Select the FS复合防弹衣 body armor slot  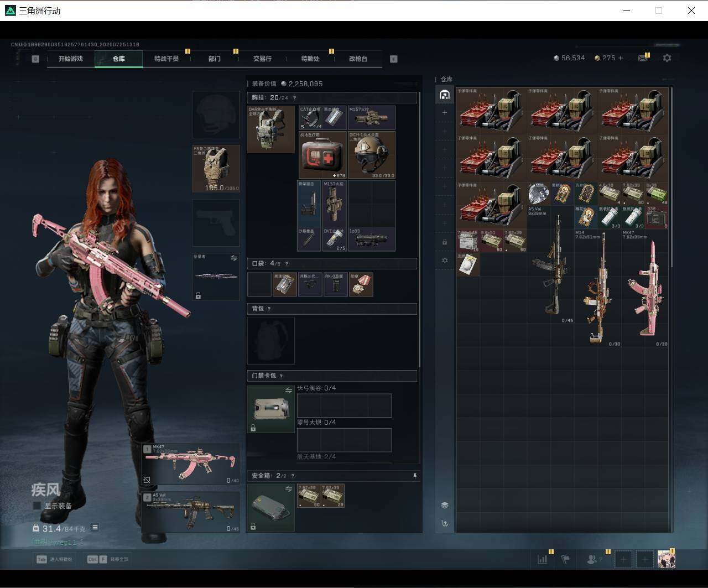point(216,168)
